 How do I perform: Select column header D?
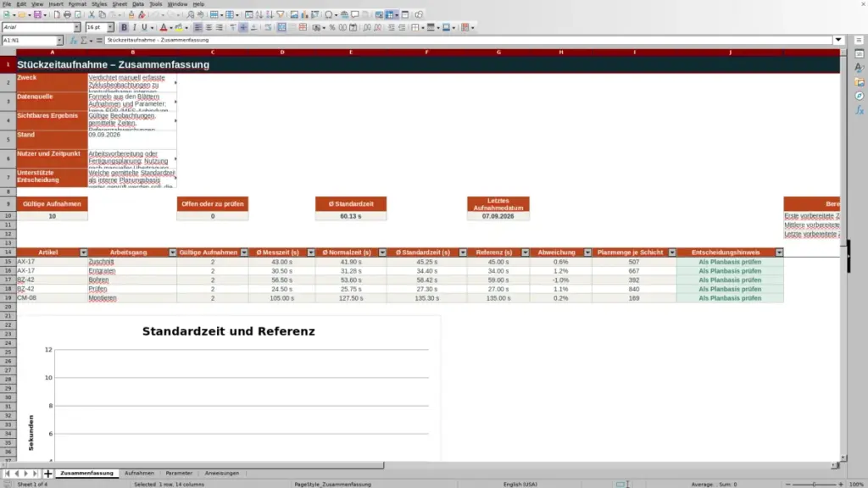pos(282,53)
